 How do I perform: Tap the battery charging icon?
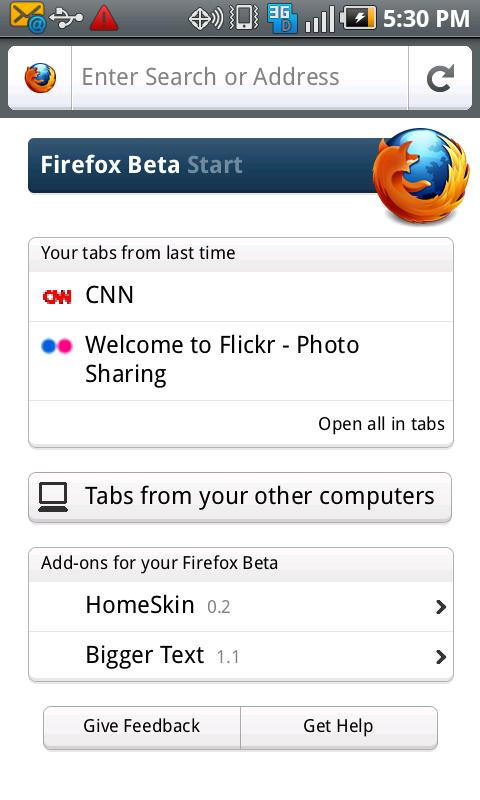tap(359, 18)
